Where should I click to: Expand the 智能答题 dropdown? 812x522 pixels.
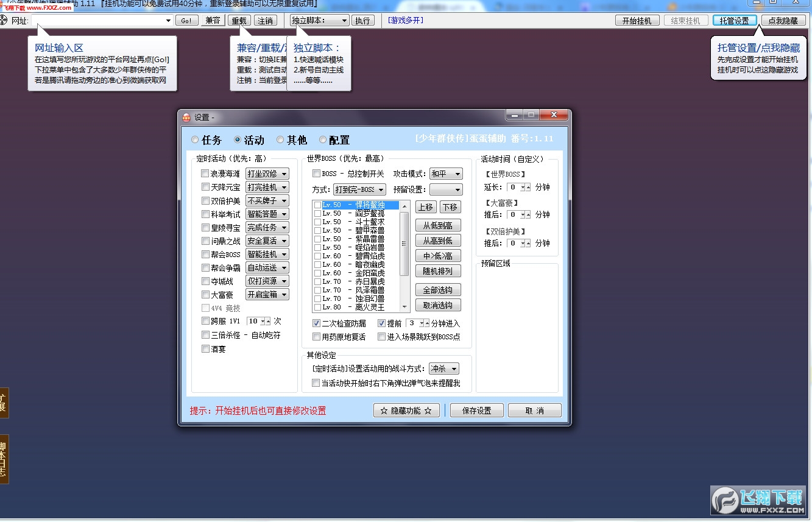[x=267, y=214]
